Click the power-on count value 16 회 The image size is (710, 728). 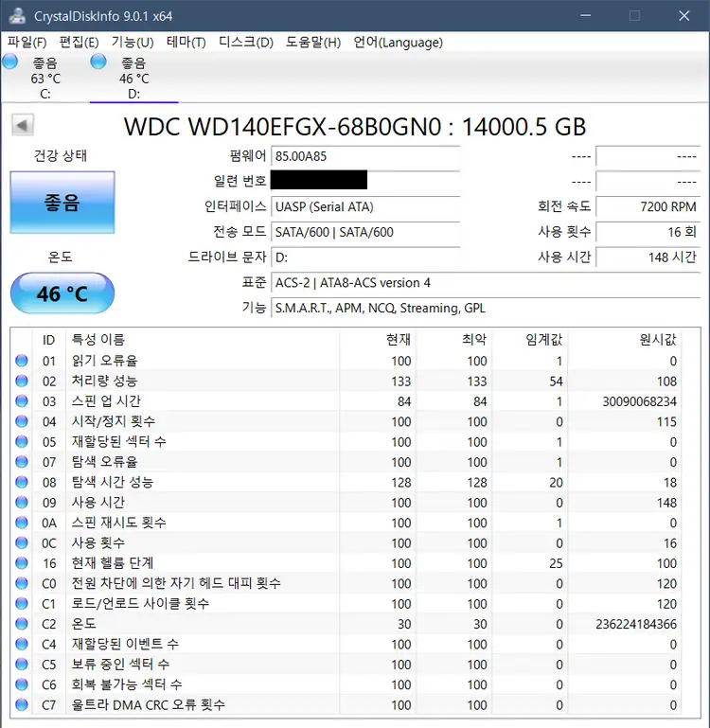(x=648, y=232)
